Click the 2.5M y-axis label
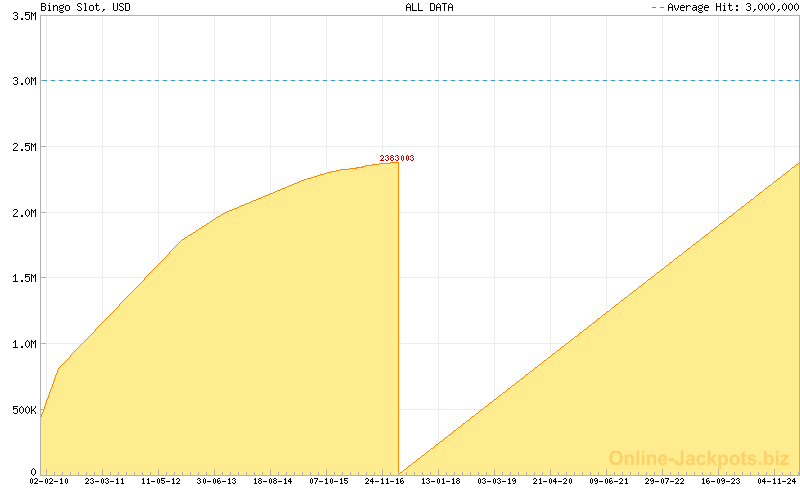The height and width of the screenshot is (490, 800). click(x=22, y=147)
